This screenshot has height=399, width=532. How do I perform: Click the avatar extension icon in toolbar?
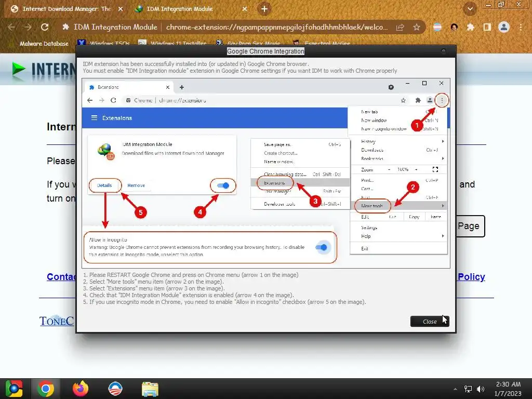[x=454, y=27]
